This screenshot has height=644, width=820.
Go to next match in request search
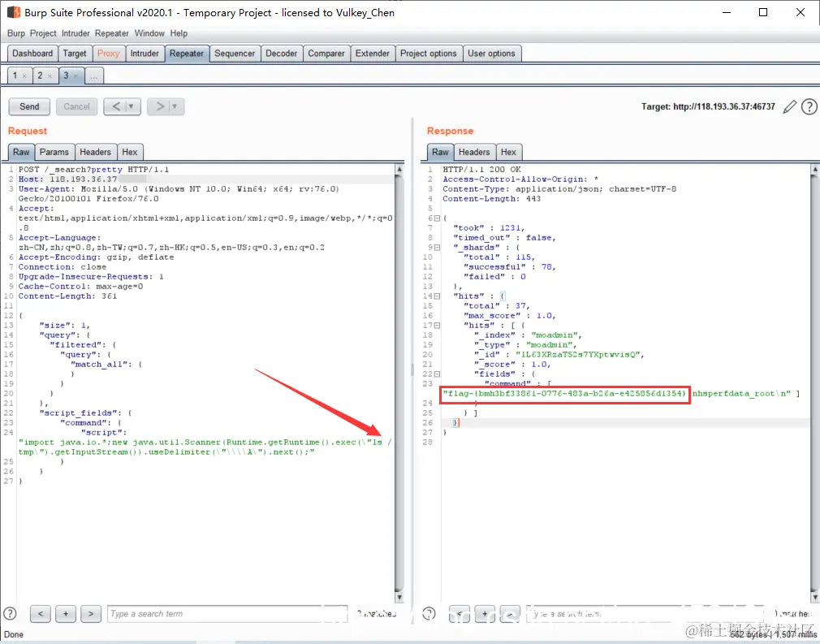click(90, 614)
